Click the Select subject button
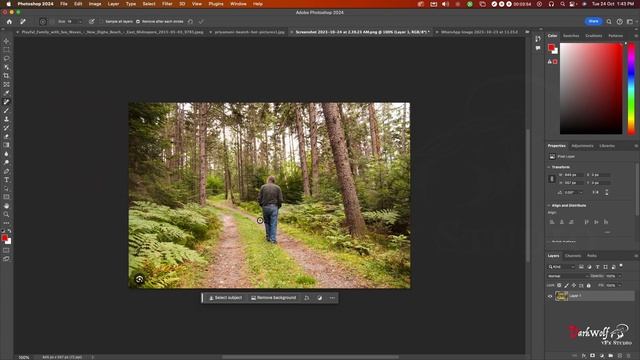The image size is (640, 360). coord(225,298)
